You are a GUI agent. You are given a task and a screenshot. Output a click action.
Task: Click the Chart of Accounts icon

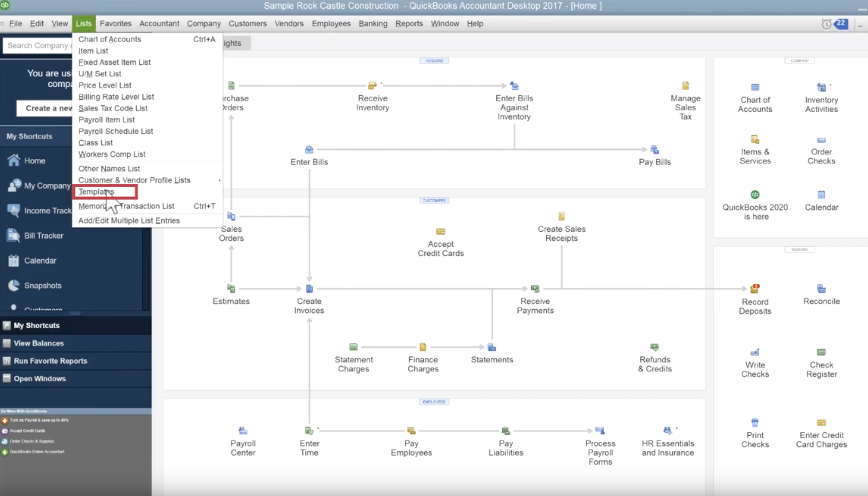[x=755, y=86]
